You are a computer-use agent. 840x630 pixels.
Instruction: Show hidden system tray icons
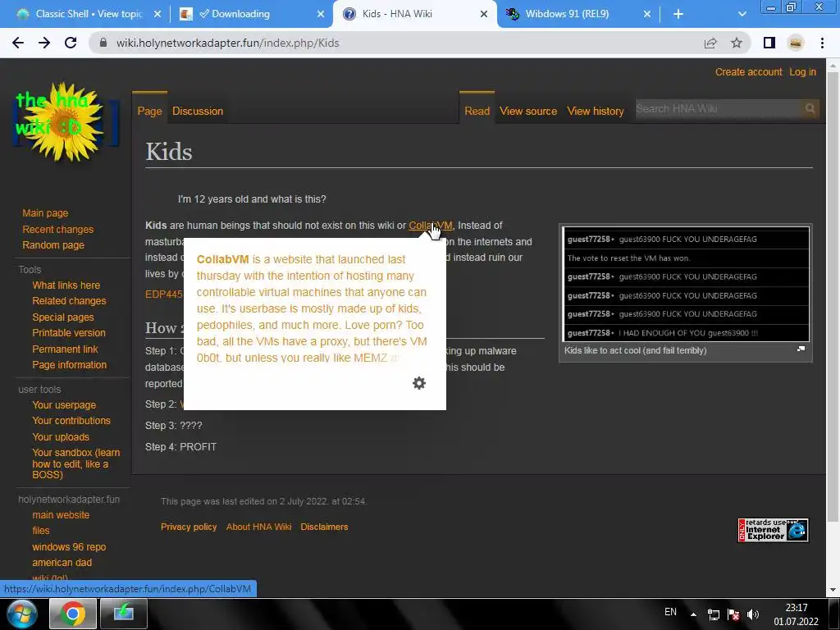tap(693, 614)
